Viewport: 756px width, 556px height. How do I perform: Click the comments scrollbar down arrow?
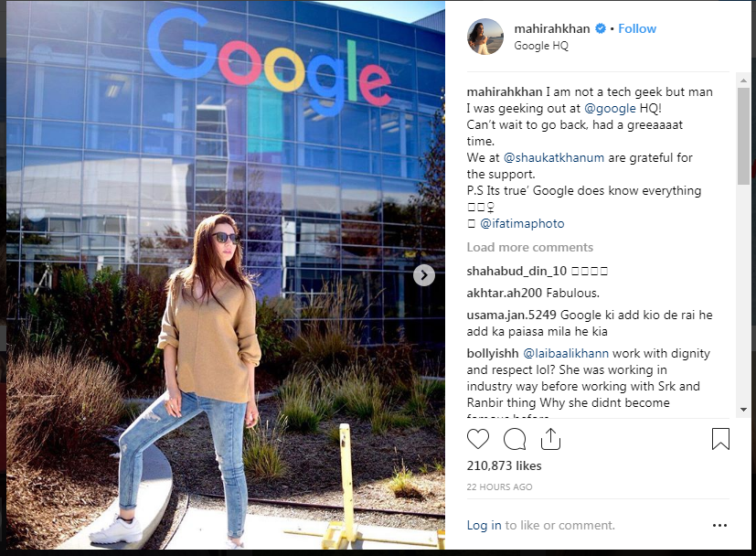743,410
